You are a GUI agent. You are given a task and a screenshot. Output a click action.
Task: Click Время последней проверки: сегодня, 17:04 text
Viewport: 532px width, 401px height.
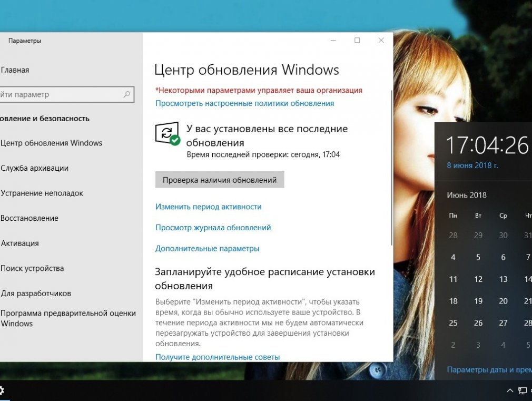(x=263, y=154)
